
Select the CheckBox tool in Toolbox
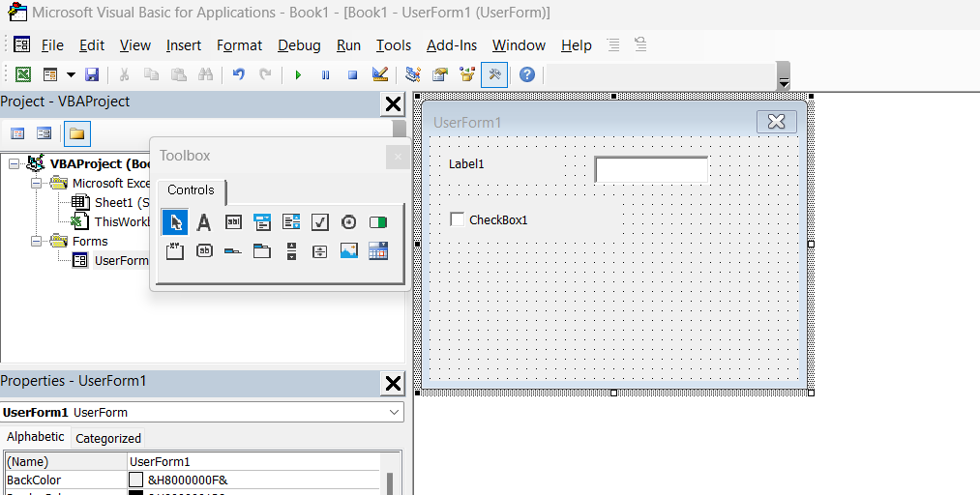[320, 222]
